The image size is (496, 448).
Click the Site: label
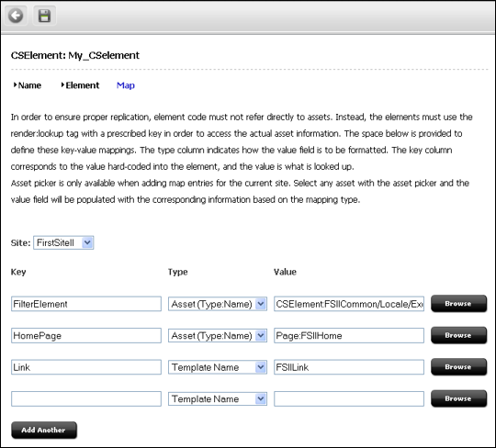pos(20,242)
